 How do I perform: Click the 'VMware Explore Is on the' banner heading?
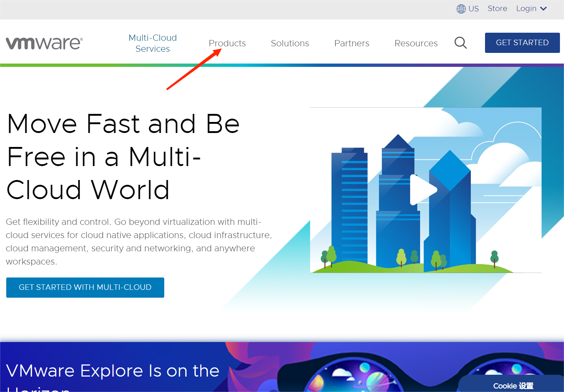coord(113,371)
